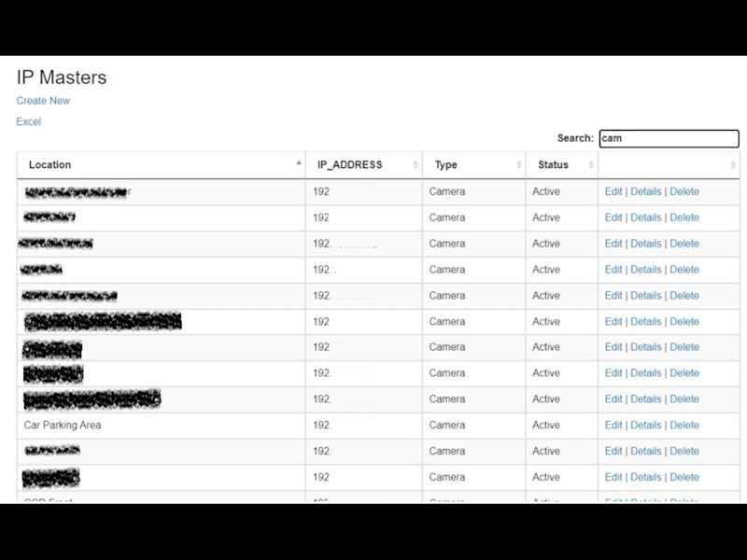The image size is (747, 560).
Task: Click 'Active' status in Car Parking Area row
Action: pyautogui.click(x=546, y=426)
